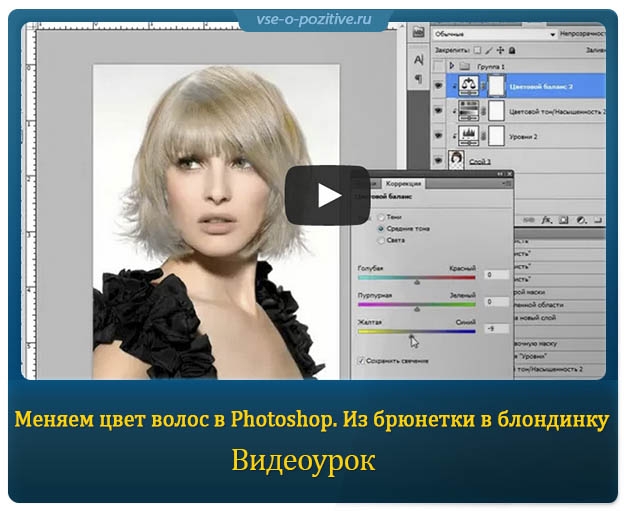The height and width of the screenshot is (511, 625).
Task: Click the Yellow-Blue value field showing -9
Action: point(496,329)
